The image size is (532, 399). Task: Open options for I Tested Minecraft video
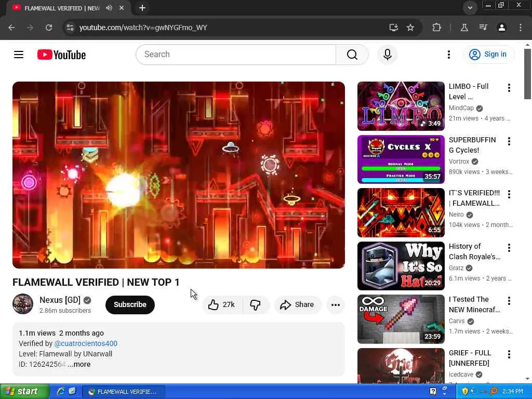coord(509,301)
